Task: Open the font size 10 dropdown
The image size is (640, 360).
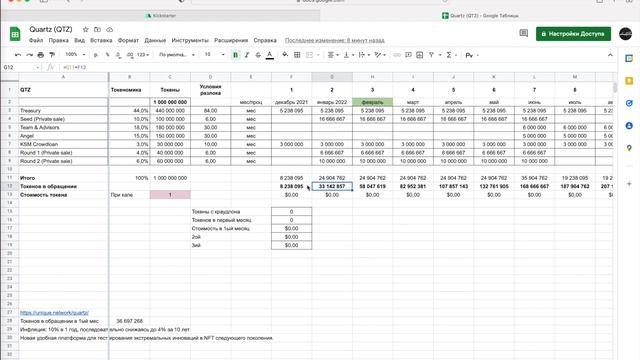Action: tap(214, 55)
